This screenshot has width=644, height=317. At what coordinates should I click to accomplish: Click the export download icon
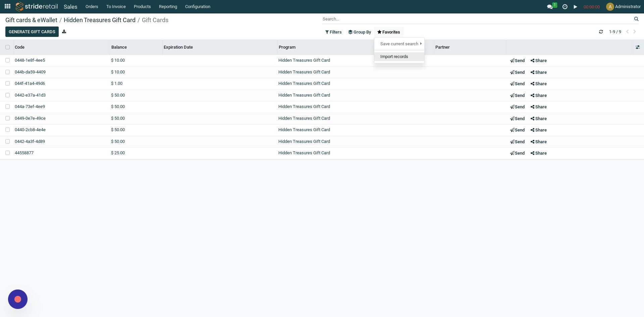[x=64, y=32]
